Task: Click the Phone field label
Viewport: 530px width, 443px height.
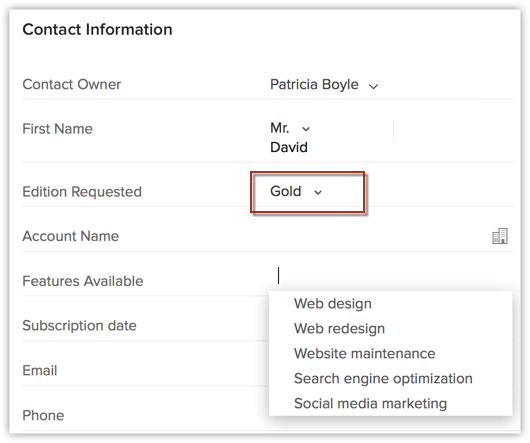Action: pyautogui.click(x=43, y=415)
